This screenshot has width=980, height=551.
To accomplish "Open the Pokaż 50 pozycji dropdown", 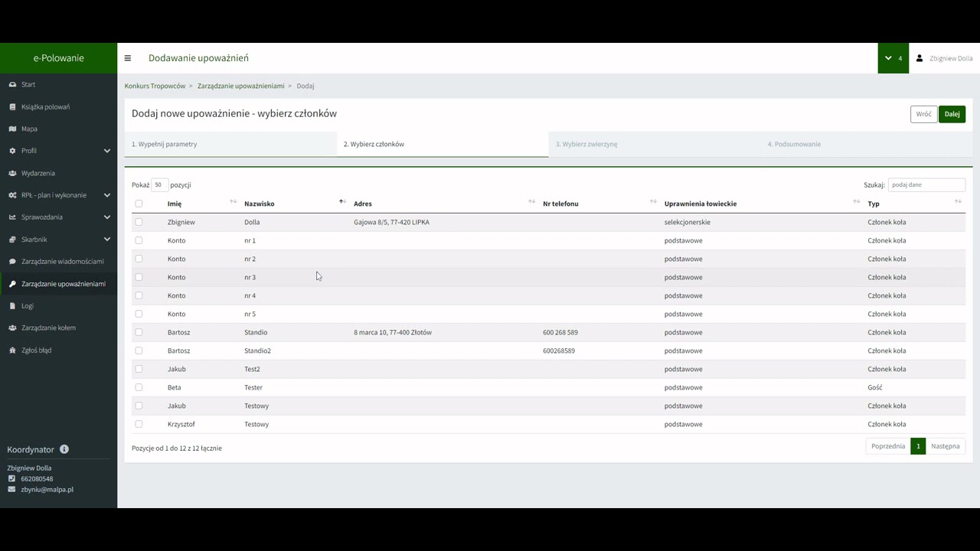I will pyautogui.click(x=159, y=184).
